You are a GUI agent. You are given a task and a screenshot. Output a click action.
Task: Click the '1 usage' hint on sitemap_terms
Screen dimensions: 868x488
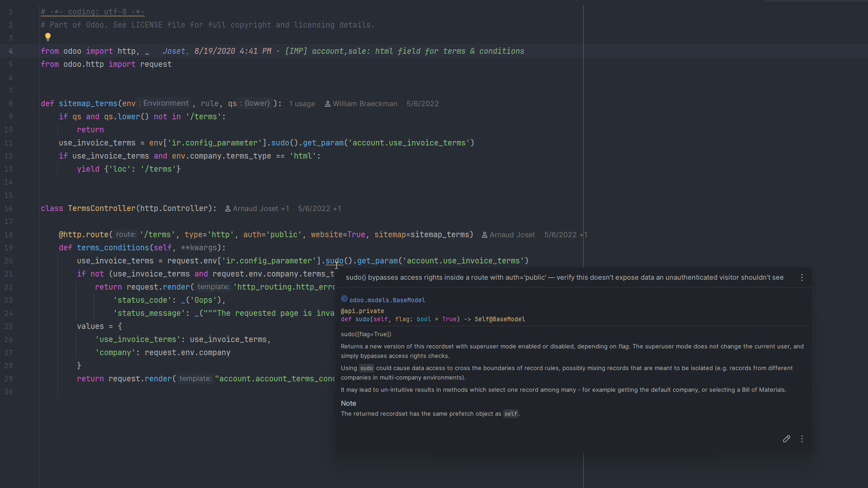(302, 104)
